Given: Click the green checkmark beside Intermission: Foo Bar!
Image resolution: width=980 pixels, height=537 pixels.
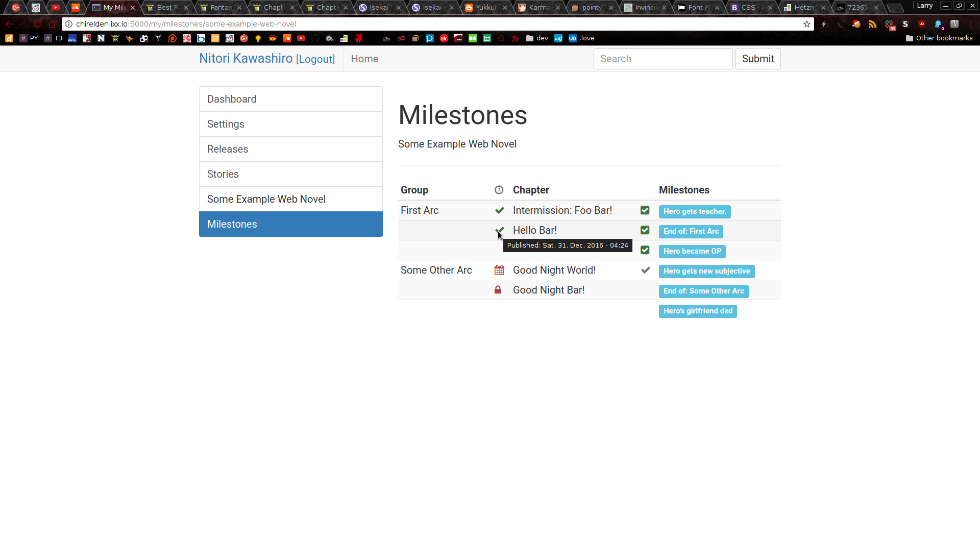Looking at the screenshot, I should [499, 210].
